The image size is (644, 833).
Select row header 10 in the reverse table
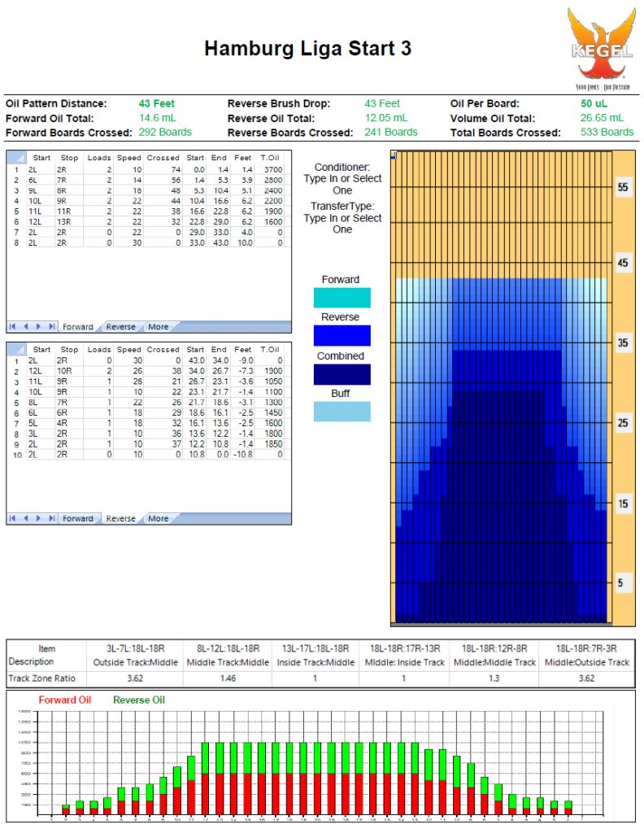[15, 454]
